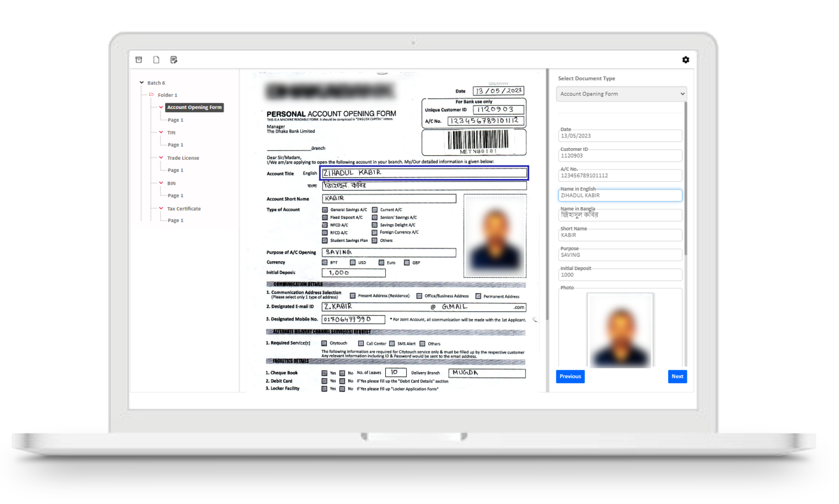Screen dimensions: 839x504
Task: Select Page 1 under Tax Certificate
Action: pos(175,221)
